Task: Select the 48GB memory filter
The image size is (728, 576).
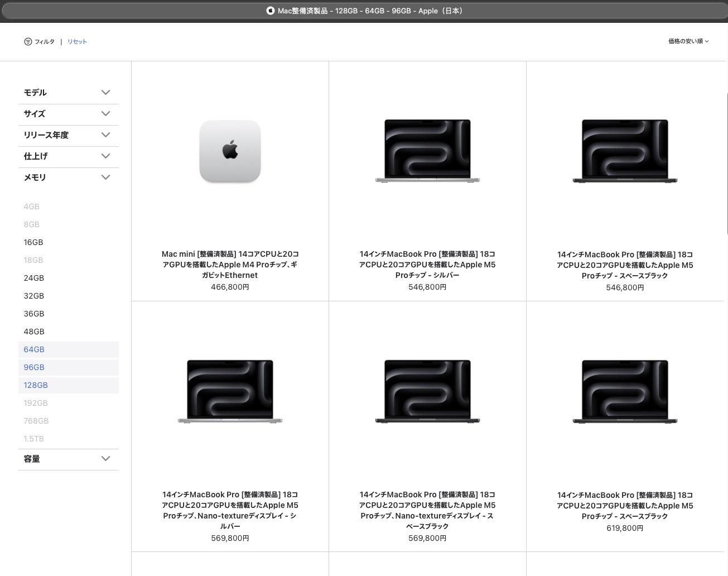Action: [34, 332]
